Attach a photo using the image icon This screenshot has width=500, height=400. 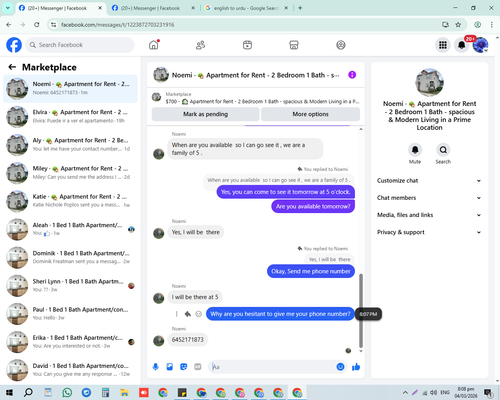pos(170,367)
